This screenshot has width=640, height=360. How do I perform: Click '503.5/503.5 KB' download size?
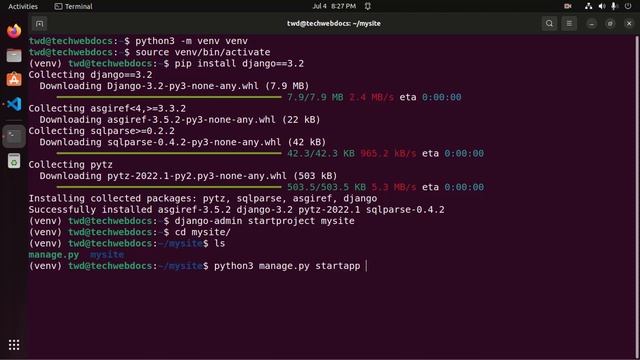(x=327, y=187)
